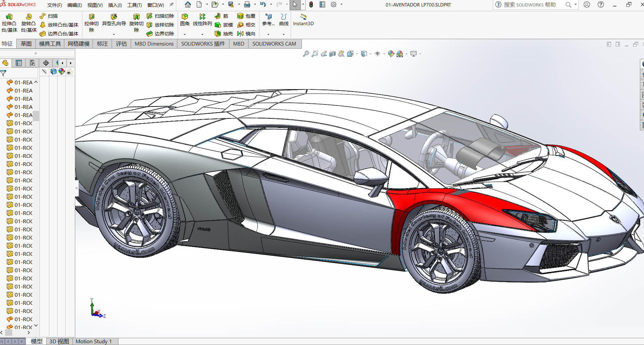Click the Section View icon in view toolbar
644x345 pixels.
pyautogui.click(x=333, y=54)
